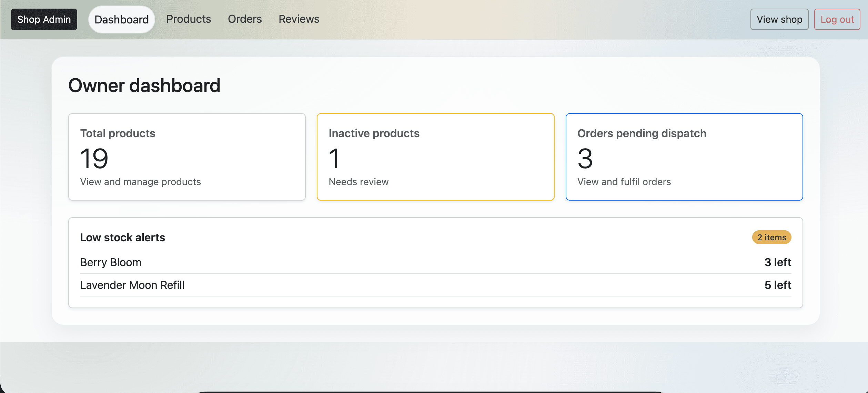Click 'View and manage products' text
The width and height of the screenshot is (868, 393).
[x=140, y=182]
